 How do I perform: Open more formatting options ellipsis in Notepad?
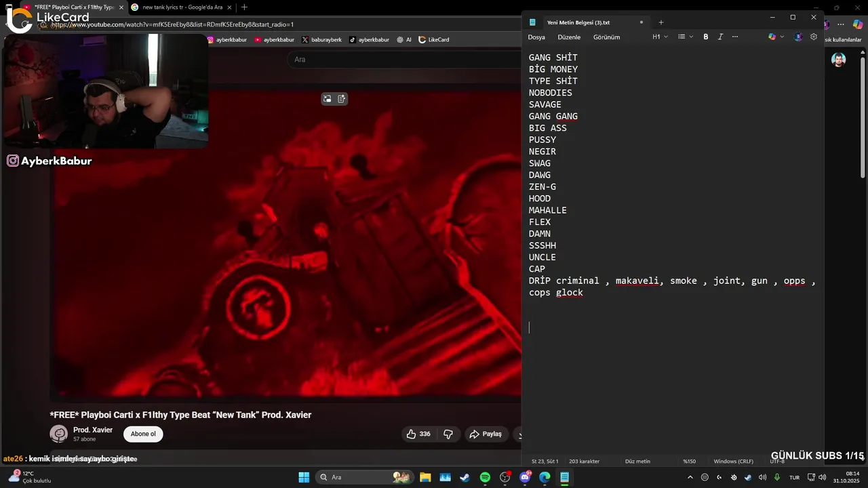[735, 37]
